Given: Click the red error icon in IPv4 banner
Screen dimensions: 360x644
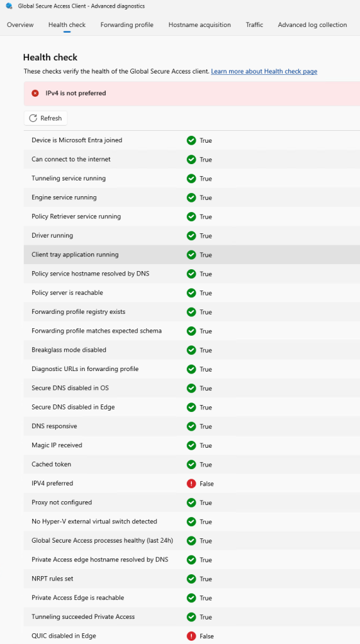Looking at the screenshot, I should click(35, 93).
